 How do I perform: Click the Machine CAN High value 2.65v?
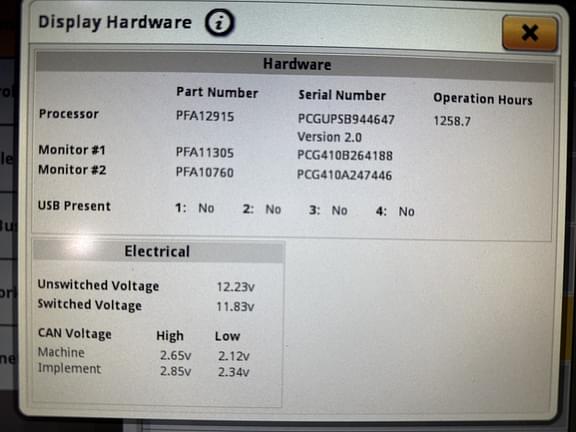coord(176,356)
